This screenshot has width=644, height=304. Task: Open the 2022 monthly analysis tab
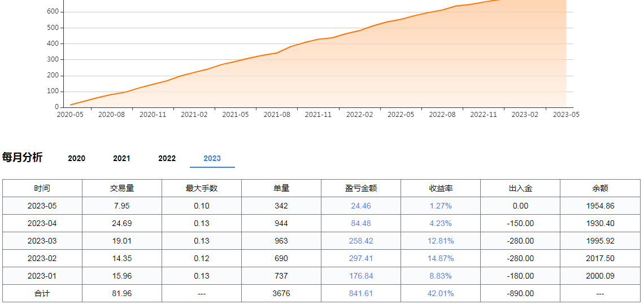(167, 159)
